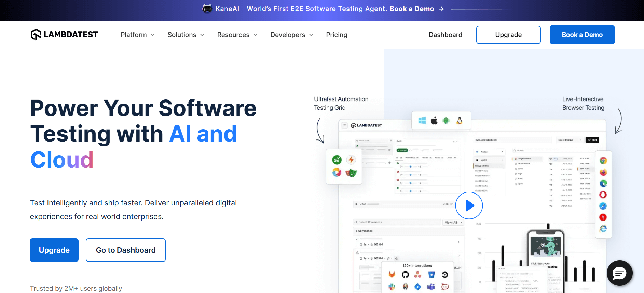Click the Microsoft Teams integration icon
The height and width of the screenshot is (293, 644).
tap(431, 287)
